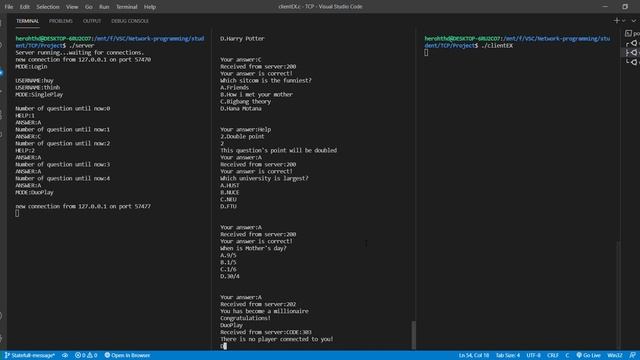640x360 pixels.
Task: Click the 'B.How i met your mother' option
Action: [x=257, y=94]
